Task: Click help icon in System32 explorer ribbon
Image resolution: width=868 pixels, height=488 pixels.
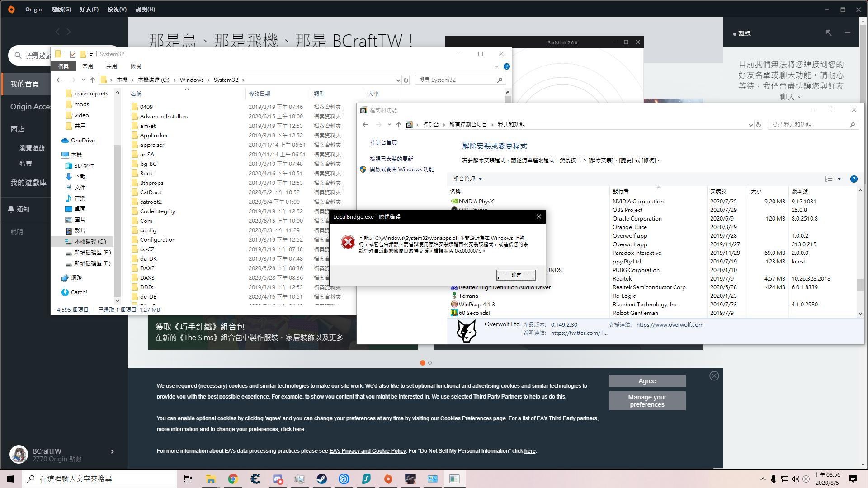Action: 507,66
